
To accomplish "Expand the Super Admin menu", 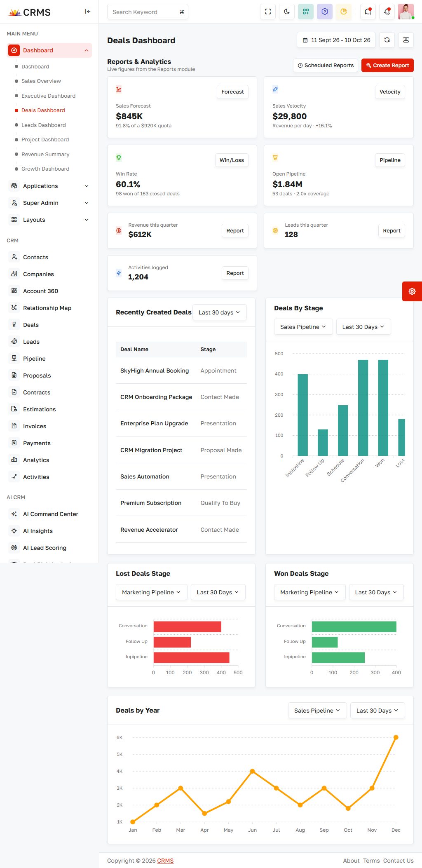I will coord(49,203).
